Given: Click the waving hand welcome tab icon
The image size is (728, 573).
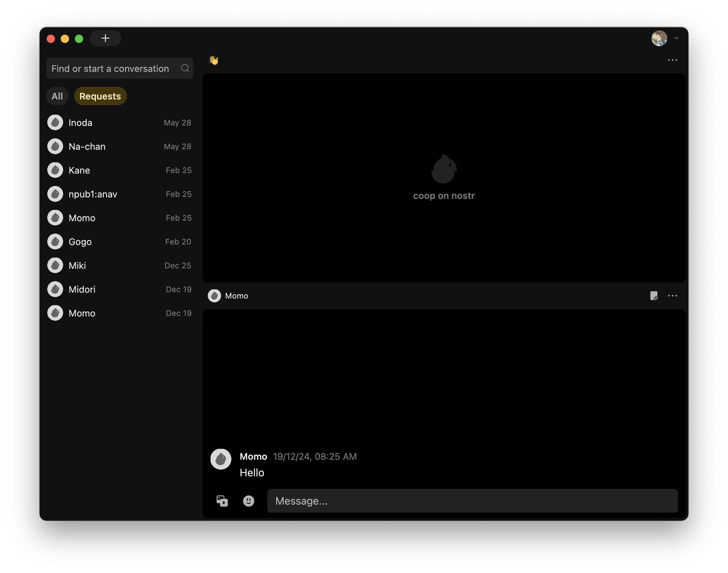Looking at the screenshot, I should 214,60.
